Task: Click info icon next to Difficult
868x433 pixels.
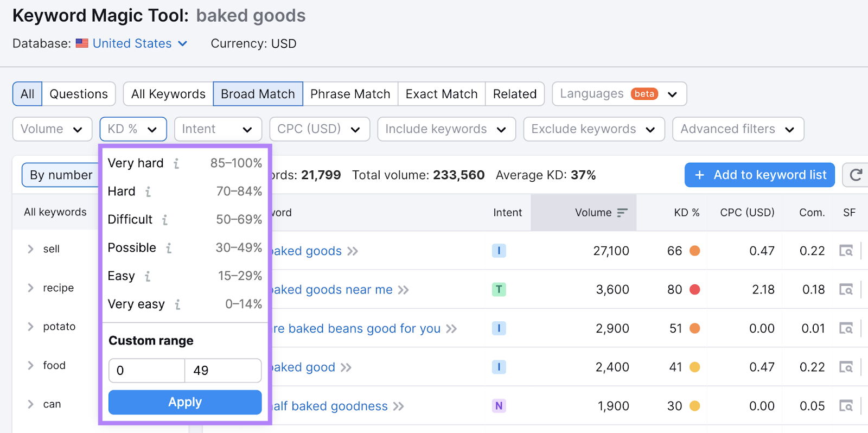Action: (165, 220)
